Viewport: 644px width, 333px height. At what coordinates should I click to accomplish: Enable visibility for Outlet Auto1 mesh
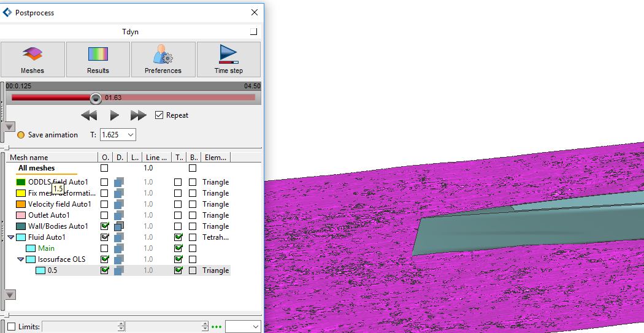[104, 215]
